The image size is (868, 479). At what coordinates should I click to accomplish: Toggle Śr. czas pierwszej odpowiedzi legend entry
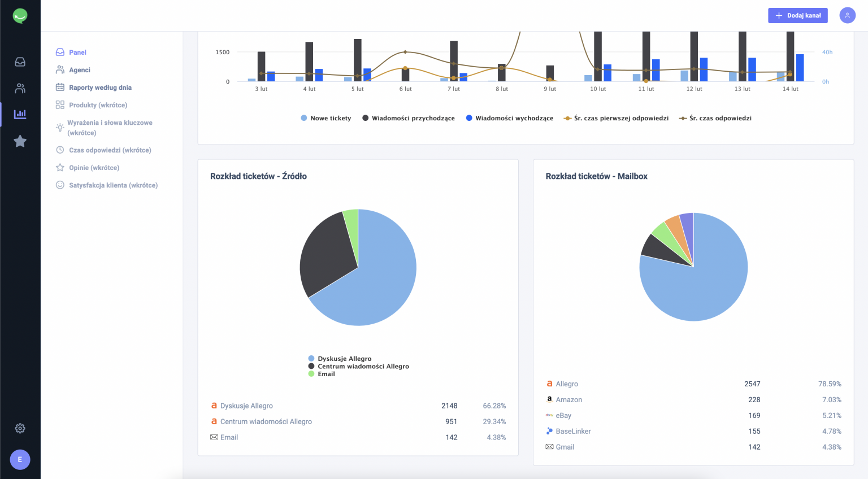(x=616, y=118)
